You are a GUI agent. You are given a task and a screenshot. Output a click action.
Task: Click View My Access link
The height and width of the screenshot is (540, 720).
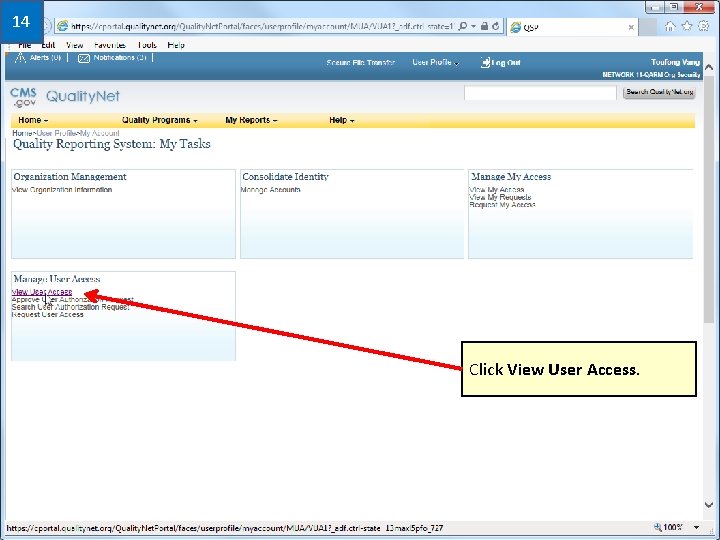(x=496, y=190)
